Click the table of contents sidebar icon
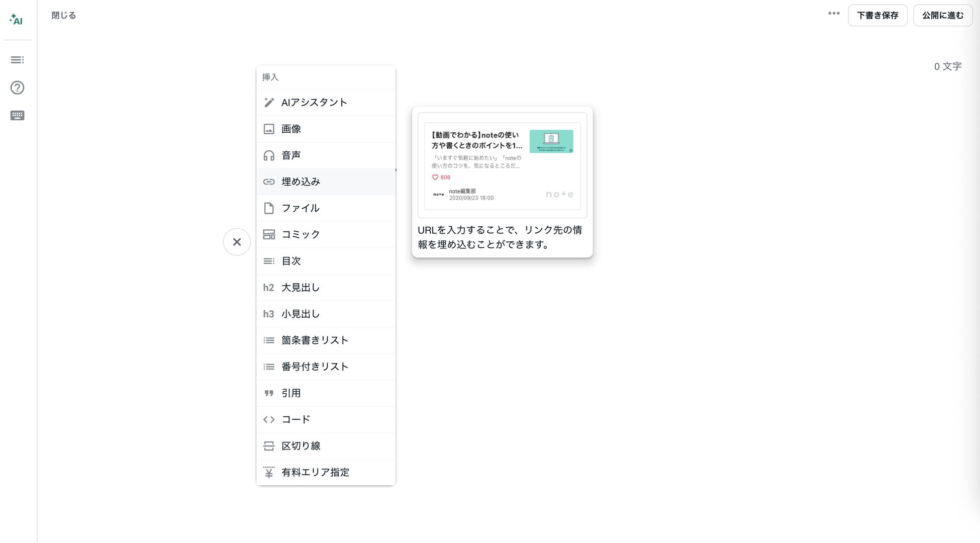The width and height of the screenshot is (980, 543). [x=17, y=60]
